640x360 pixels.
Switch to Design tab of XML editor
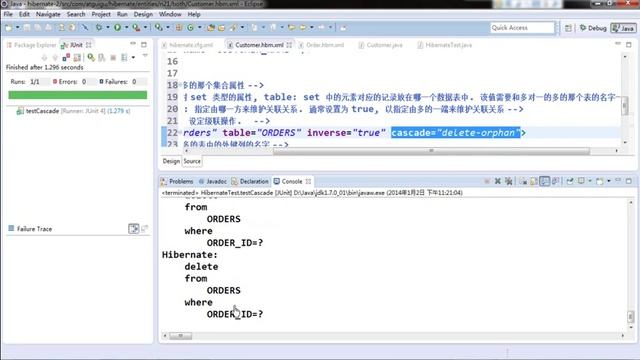coord(171,161)
